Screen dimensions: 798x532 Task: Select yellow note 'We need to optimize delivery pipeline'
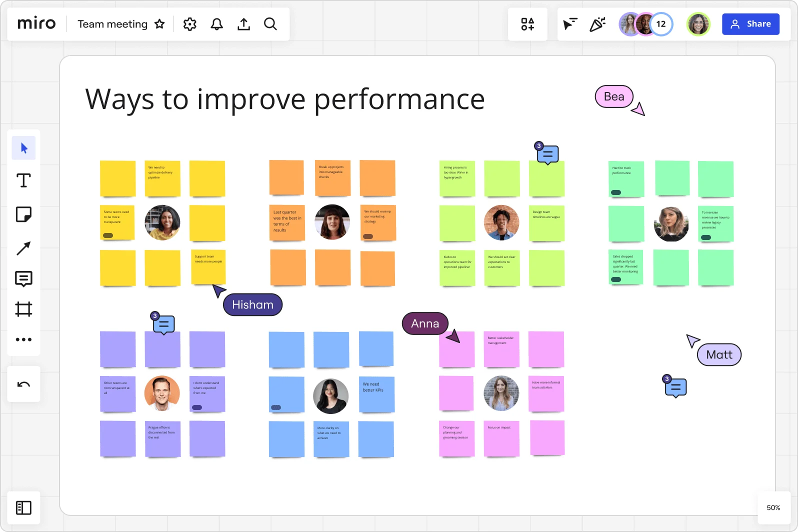(x=162, y=178)
